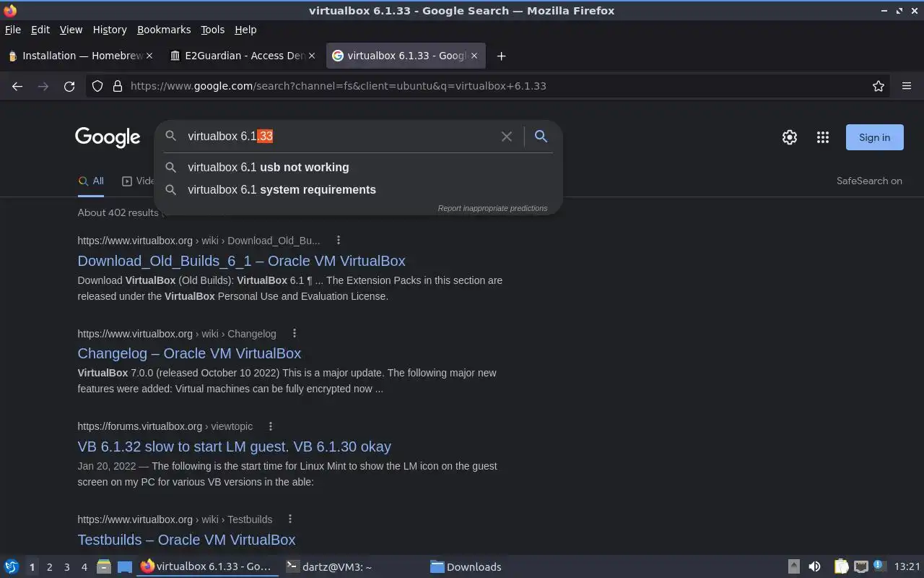Open the History menu
924x578 pixels.
[x=110, y=30]
